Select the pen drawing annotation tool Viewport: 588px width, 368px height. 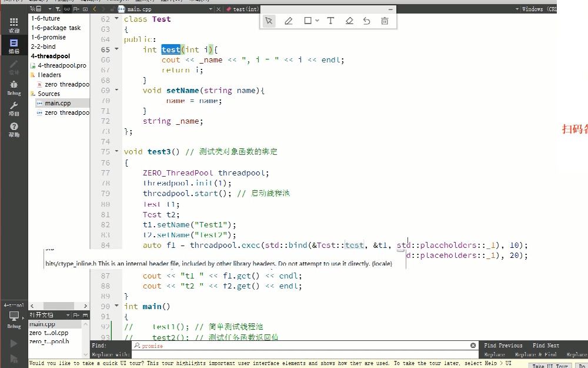[288, 21]
